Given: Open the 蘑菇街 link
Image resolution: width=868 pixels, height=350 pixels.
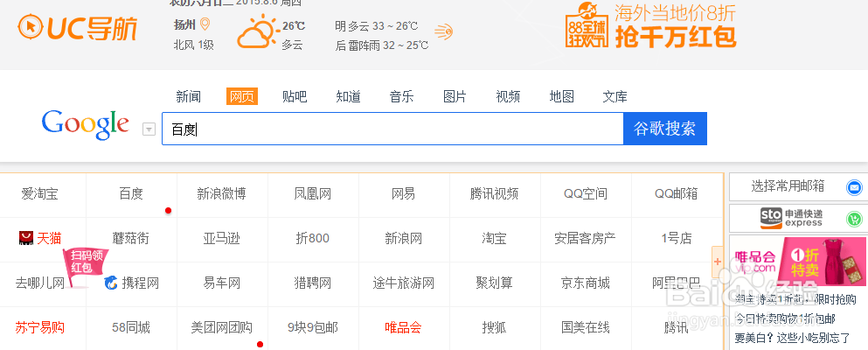Looking at the screenshot, I should 130,239.
